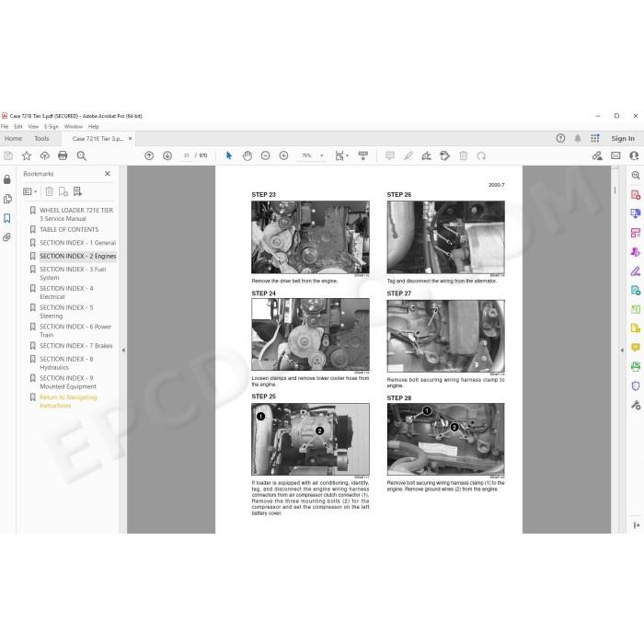The width and height of the screenshot is (644, 644).
Task: Select the arrow selection tool
Action: click(x=229, y=155)
